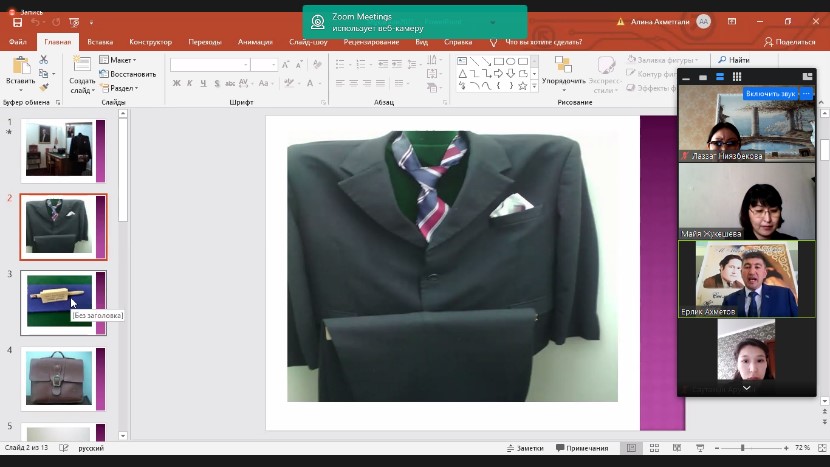Viewport: 830px width, 467px height.
Task: Expand the shapes gallery more arrow
Action: tap(534, 87)
